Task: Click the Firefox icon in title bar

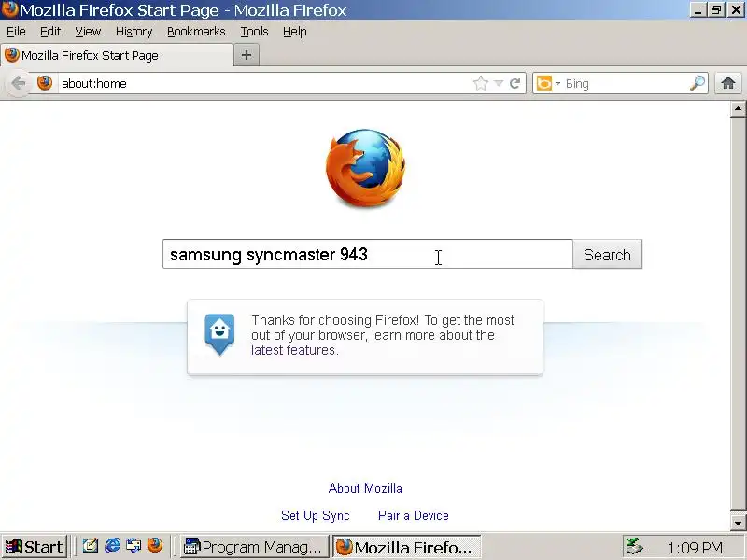Action: click(x=9, y=9)
